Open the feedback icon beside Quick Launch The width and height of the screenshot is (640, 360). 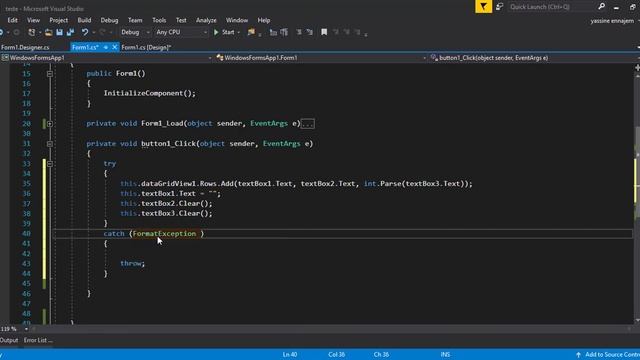click(499, 7)
